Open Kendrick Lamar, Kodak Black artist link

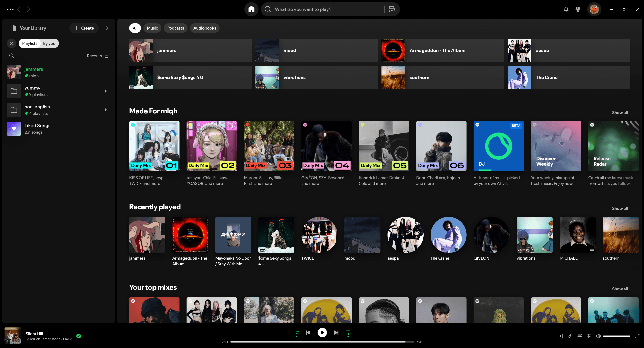pyautogui.click(x=48, y=339)
